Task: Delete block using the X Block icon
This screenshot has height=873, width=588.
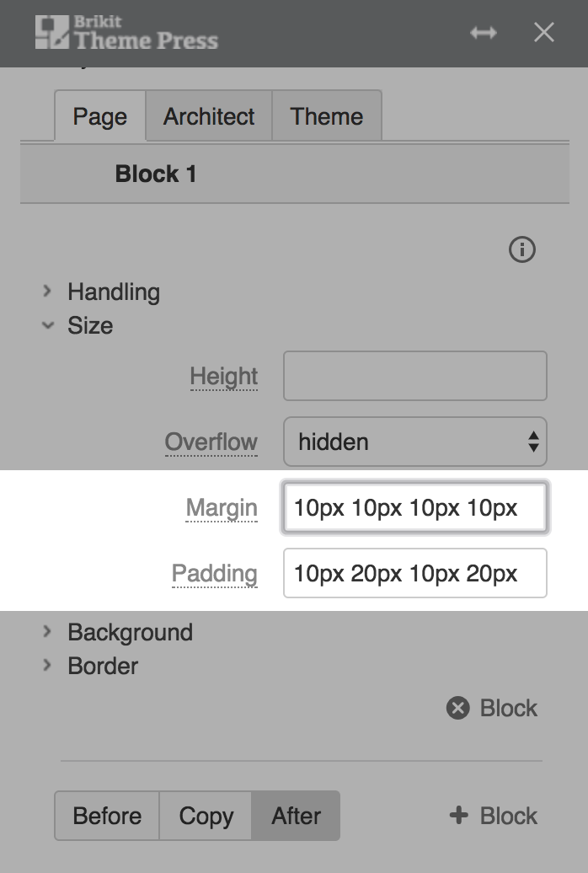Action: (x=492, y=708)
